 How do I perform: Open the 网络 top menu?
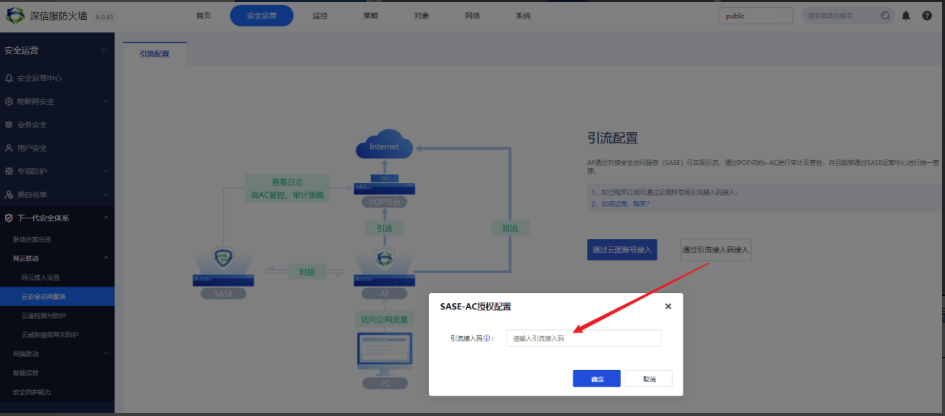[472, 16]
